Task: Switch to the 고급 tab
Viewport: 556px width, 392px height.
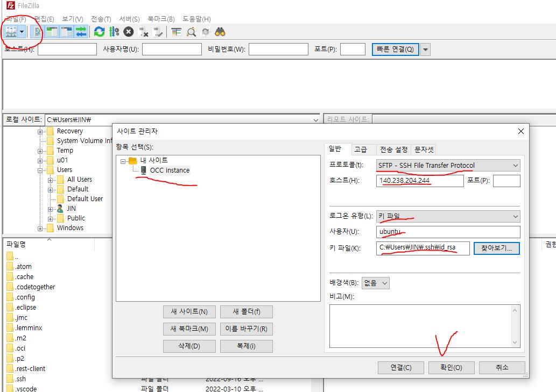Action: (361, 149)
